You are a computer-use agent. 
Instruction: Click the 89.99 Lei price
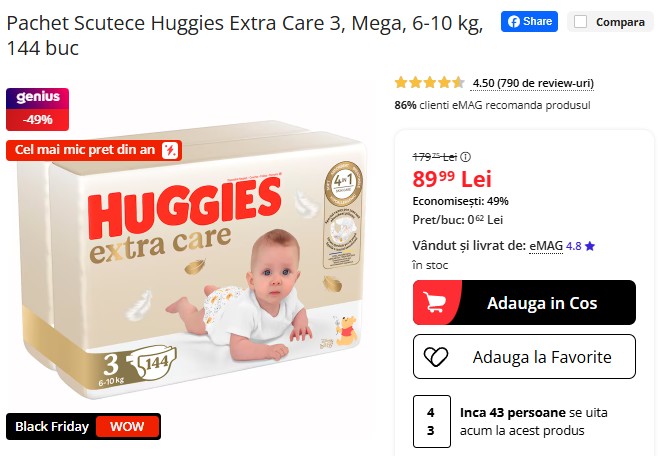[x=452, y=179]
